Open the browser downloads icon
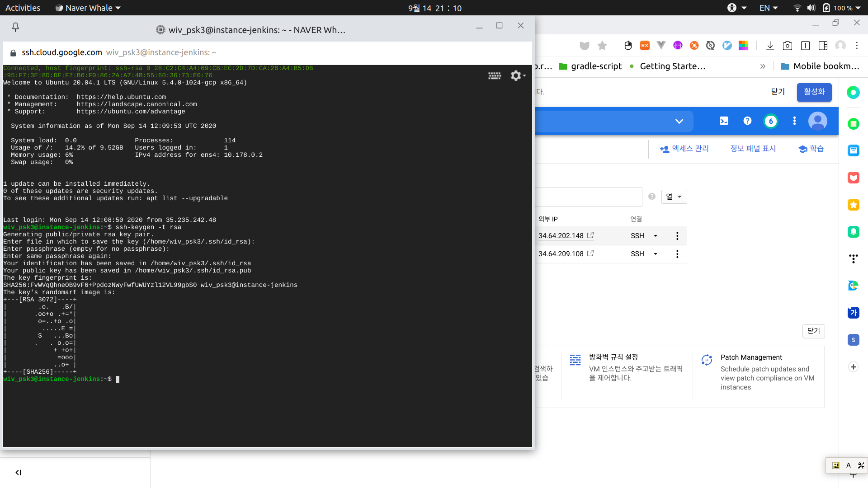Image resolution: width=868 pixels, height=488 pixels. (770, 46)
